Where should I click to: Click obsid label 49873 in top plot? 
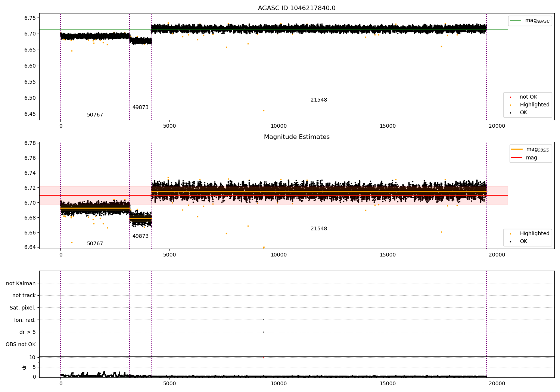(140, 108)
